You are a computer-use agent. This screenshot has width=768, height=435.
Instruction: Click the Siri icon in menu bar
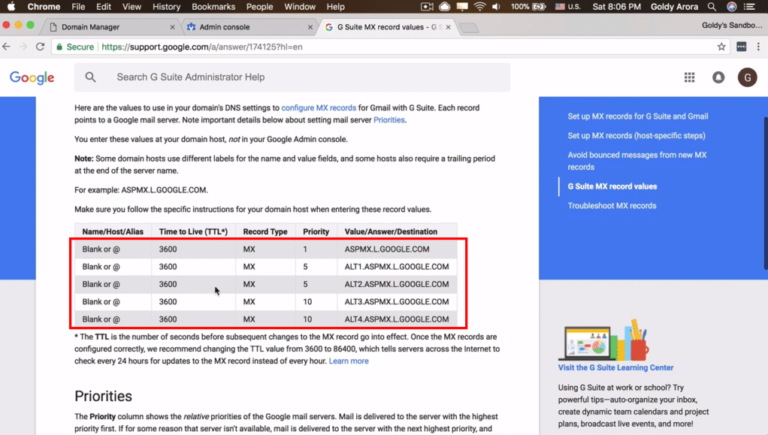click(x=732, y=7)
